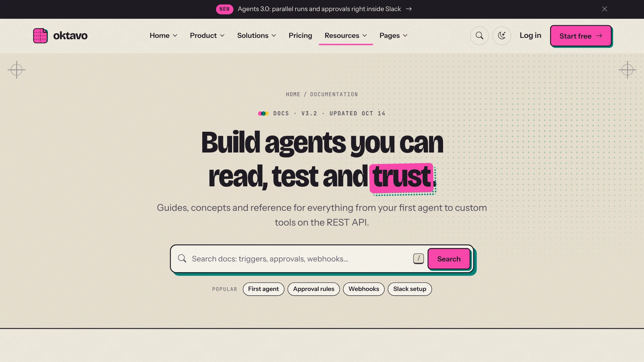
Task: Expand the Product dropdown menu
Action: click(207, 36)
